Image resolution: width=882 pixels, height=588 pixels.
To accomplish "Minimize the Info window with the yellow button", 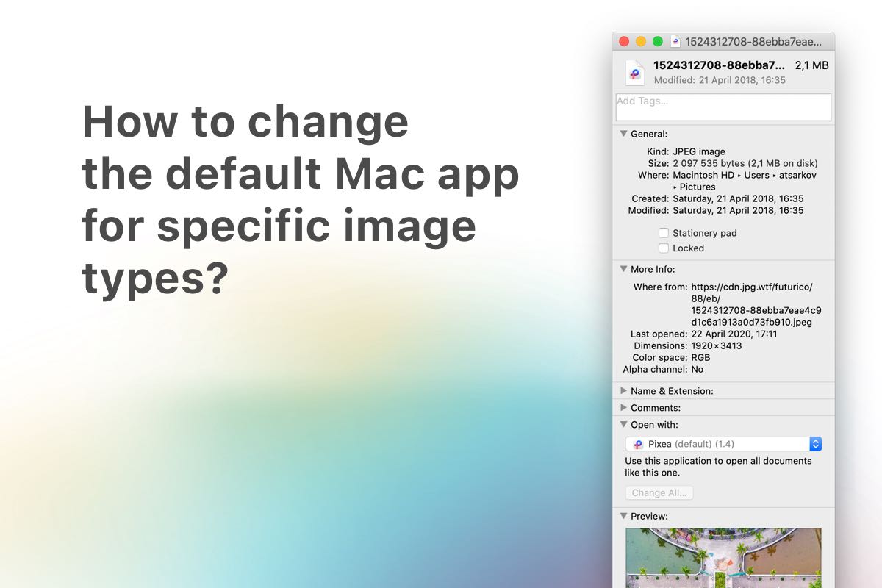I will coord(641,42).
